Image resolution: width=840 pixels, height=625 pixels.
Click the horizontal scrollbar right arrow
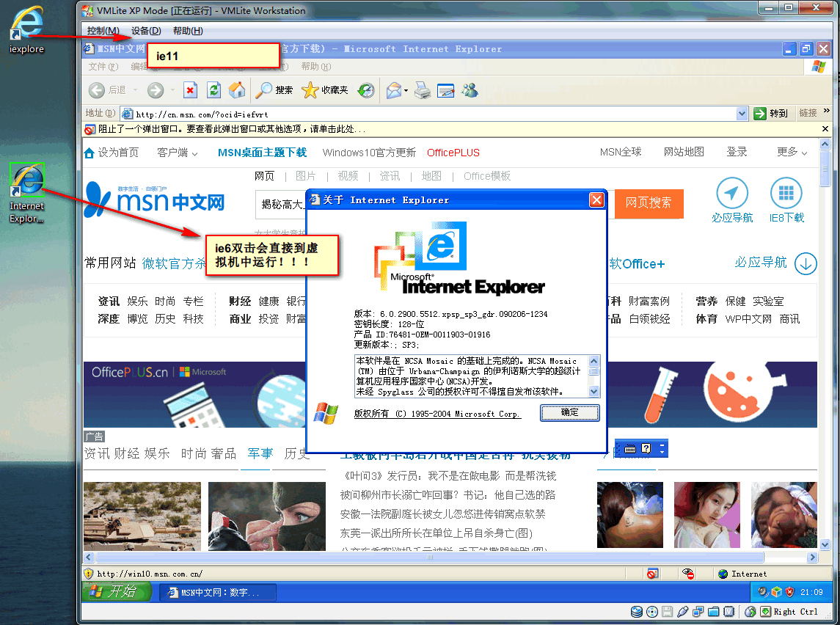[x=813, y=557]
